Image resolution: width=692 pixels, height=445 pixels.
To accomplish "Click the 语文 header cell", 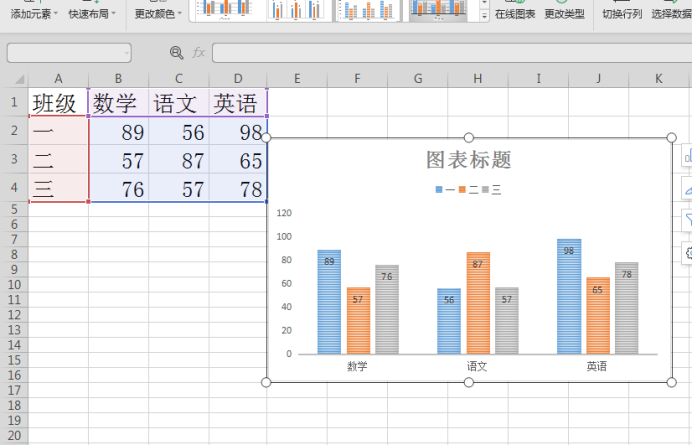I will pyautogui.click(x=178, y=102).
